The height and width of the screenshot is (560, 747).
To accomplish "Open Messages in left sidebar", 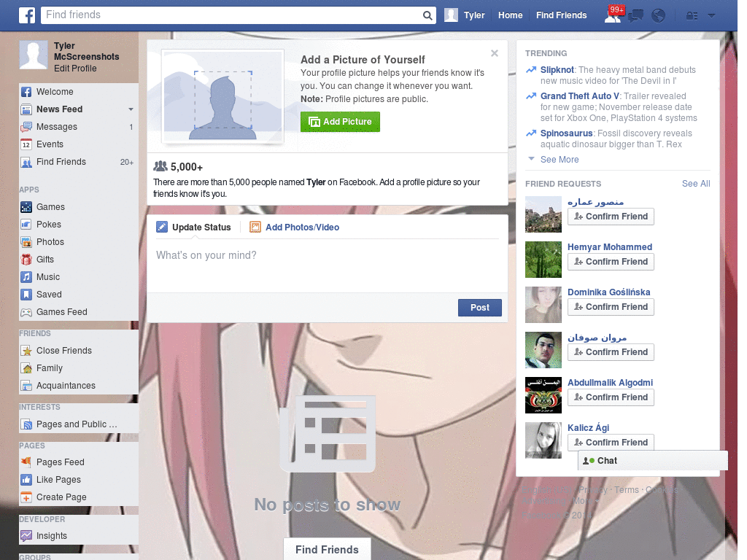I will point(79,127).
